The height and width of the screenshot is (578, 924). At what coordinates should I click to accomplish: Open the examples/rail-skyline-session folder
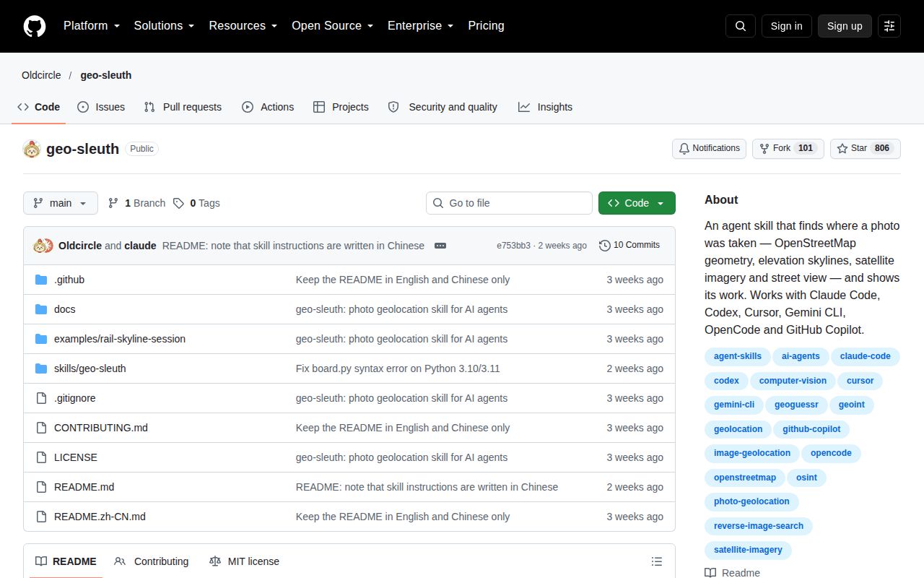point(120,339)
